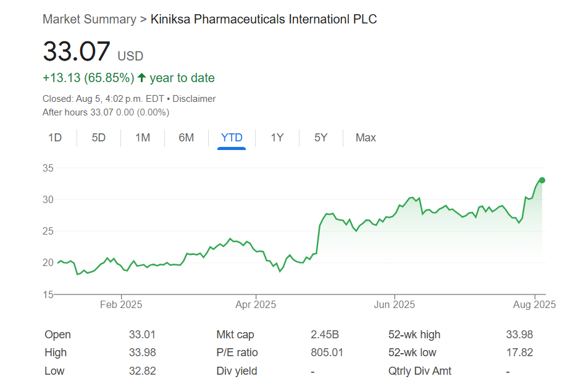Select the 5D time range

(x=98, y=138)
